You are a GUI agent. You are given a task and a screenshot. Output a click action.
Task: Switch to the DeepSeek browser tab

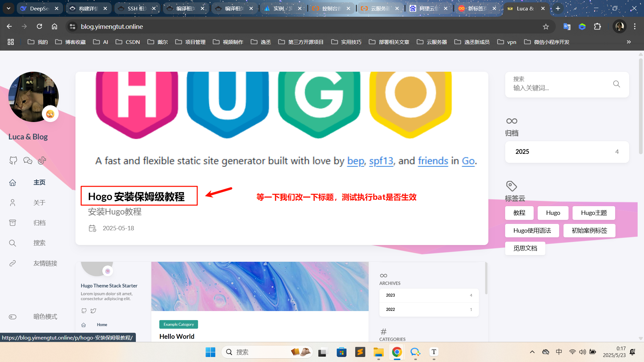pos(39,8)
